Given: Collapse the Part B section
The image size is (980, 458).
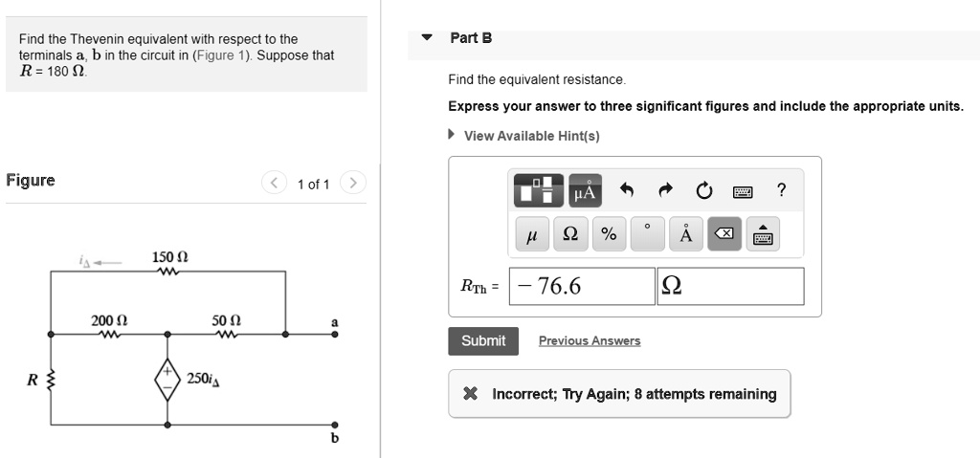Looking at the screenshot, I should tap(427, 37).
